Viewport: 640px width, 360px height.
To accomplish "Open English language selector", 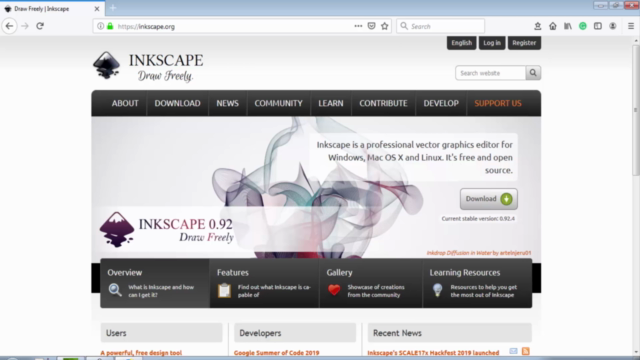I will click(x=462, y=43).
